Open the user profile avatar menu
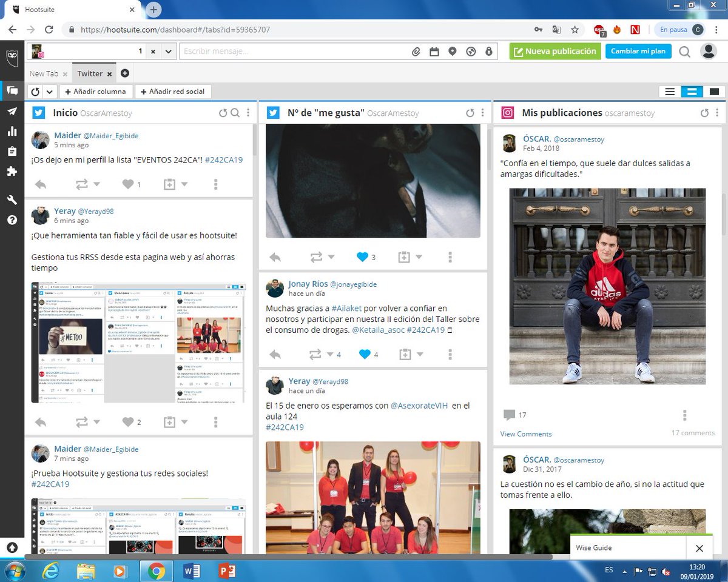Image resolution: width=728 pixels, height=582 pixels. coord(708,52)
